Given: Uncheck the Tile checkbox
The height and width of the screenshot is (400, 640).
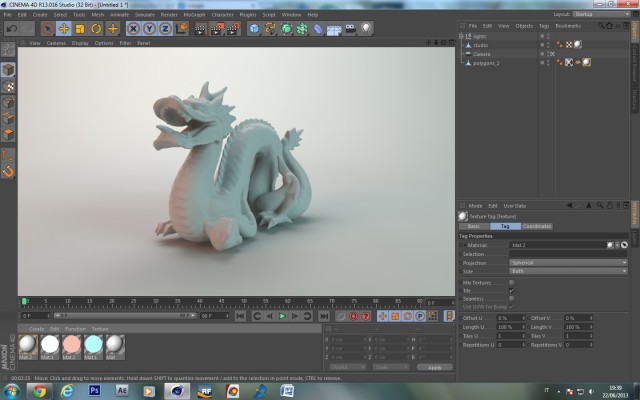Looking at the screenshot, I should (511, 291).
